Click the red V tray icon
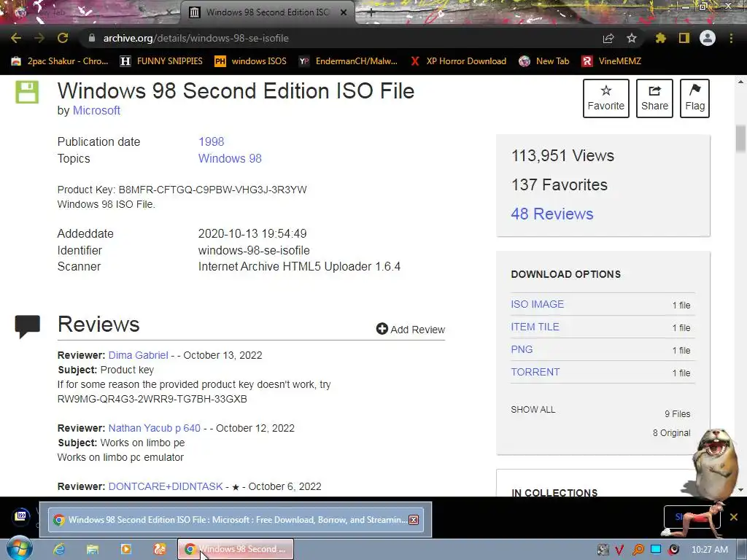Image resolution: width=747 pixels, height=560 pixels. 619,550
